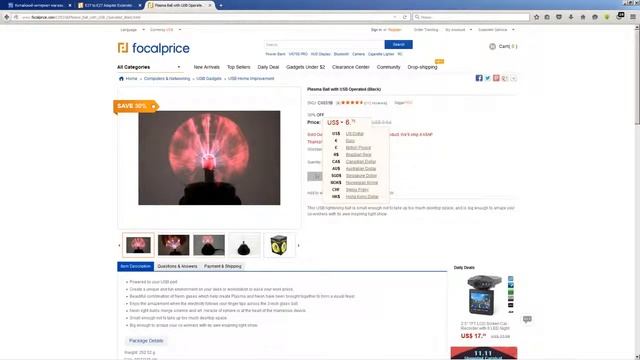Switch to Questions & Answers tab
This screenshot has width=640, height=360.
coord(177,267)
